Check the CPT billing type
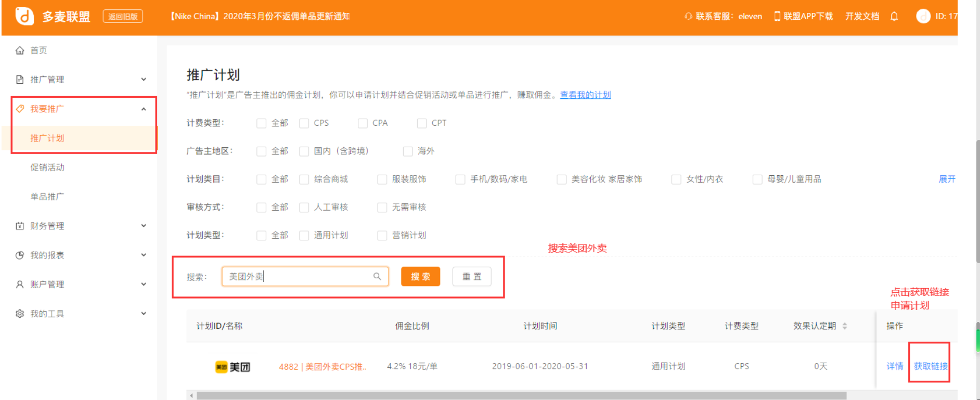Screen dimensions: 980x400 (x=422, y=123)
